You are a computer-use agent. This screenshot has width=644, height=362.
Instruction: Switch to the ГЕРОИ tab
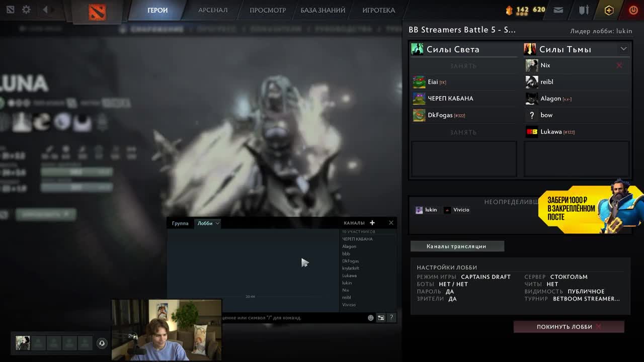157,10
